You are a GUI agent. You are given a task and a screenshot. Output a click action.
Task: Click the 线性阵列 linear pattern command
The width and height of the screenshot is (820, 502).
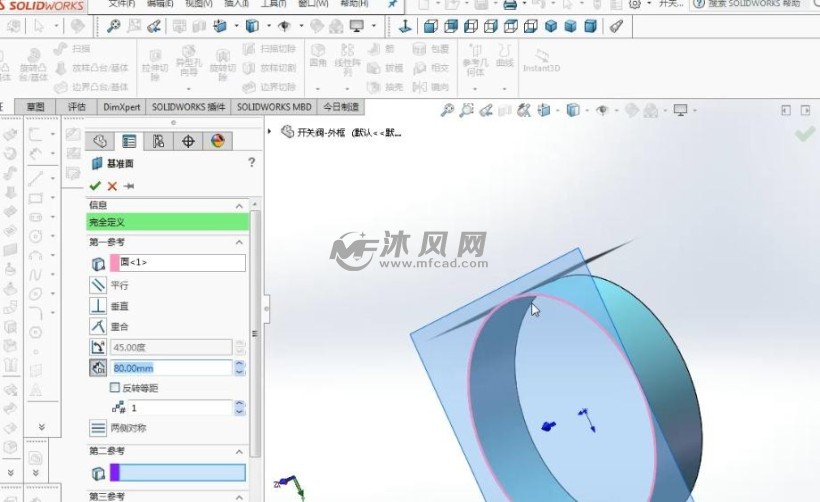pyautogui.click(x=347, y=60)
